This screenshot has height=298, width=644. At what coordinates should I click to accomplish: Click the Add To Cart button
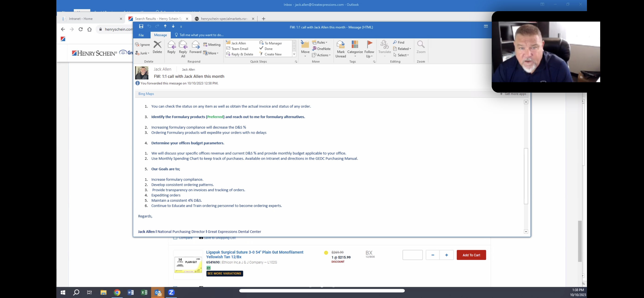(471, 255)
